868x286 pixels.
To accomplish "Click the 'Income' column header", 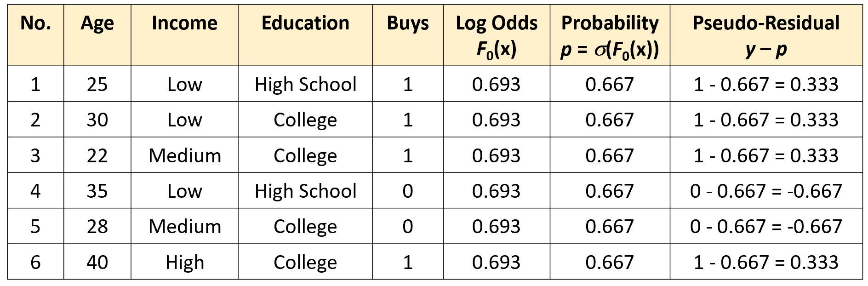I will (x=184, y=23).
